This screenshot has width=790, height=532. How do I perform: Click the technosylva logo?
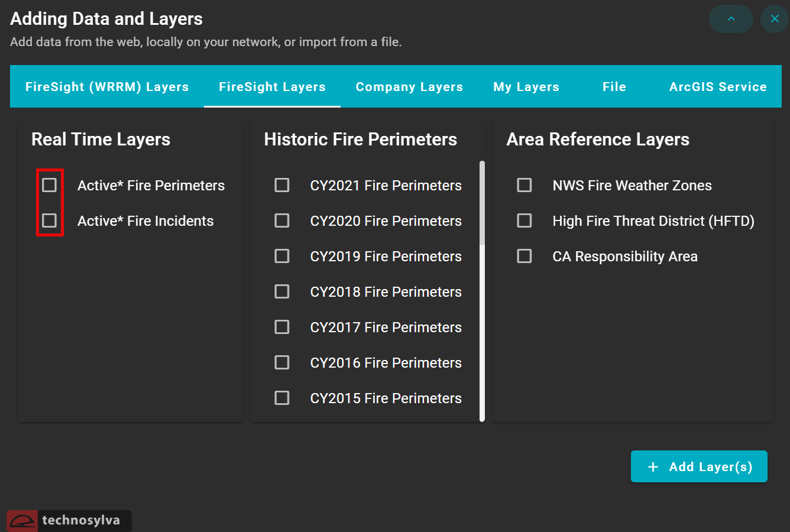69,520
